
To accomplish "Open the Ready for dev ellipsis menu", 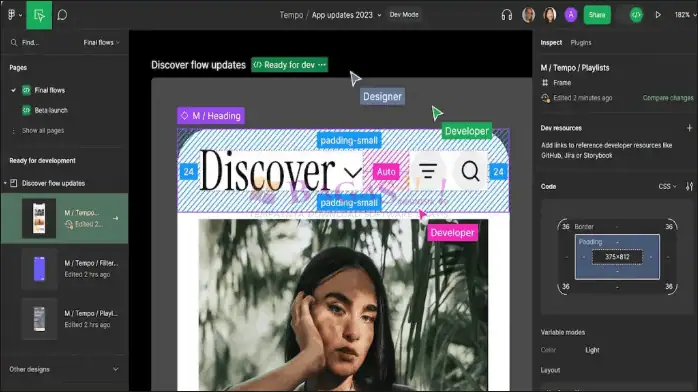I will [322, 65].
